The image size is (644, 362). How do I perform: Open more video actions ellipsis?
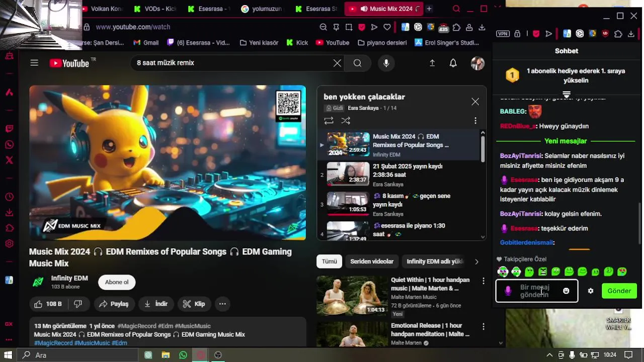point(222,304)
